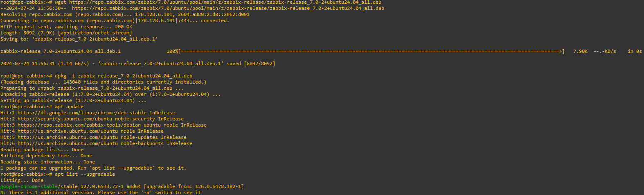644x195 pixels.
Task: Click the 'Setting up zabbix-release' line
Action: tap(73, 100)
